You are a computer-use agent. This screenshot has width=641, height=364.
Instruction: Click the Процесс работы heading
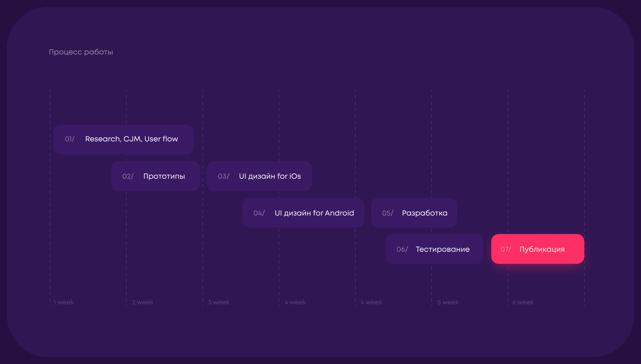81,52
